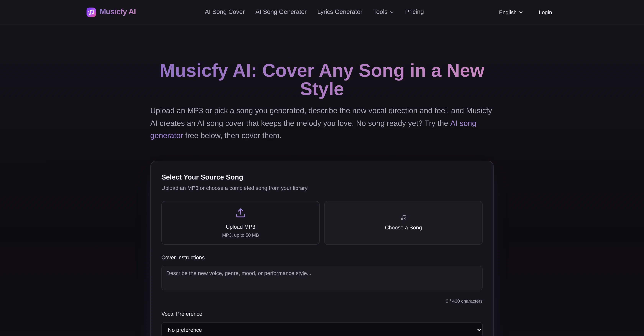
Task: Click the music note icon above Choose a Song
Action: tap(403, 217)
